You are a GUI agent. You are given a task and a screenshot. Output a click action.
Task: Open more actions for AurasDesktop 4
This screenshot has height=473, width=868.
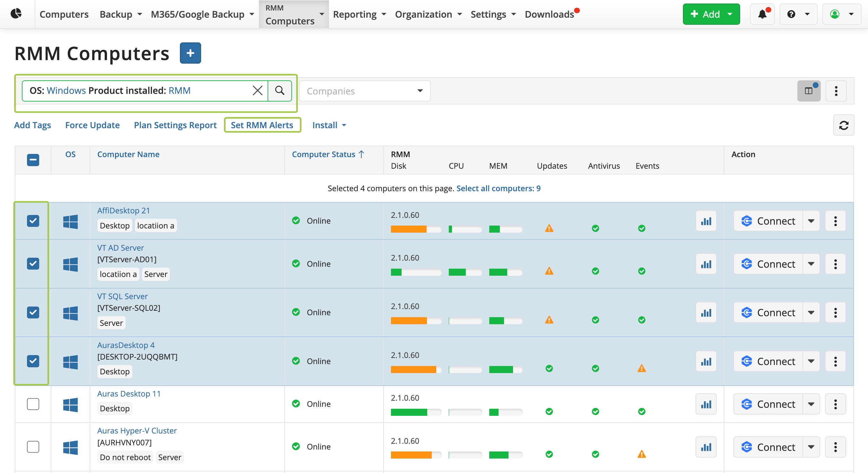point(835,361)
